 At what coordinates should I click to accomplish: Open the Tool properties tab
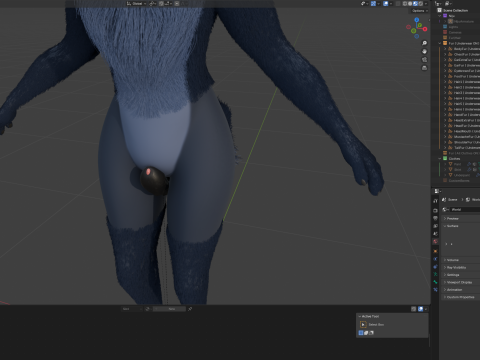coord(435,201)
